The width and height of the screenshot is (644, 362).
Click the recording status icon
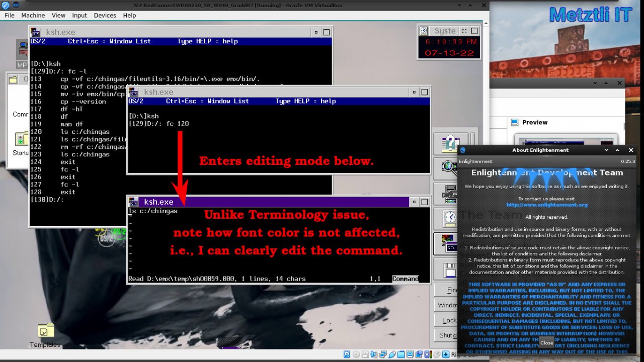[419, 354]
